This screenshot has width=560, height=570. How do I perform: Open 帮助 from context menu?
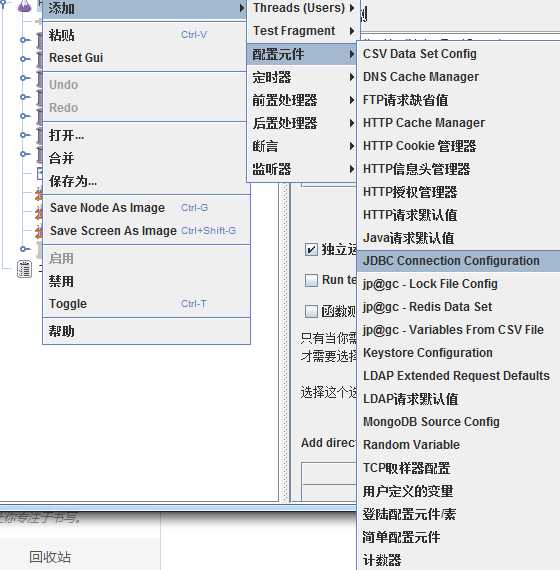tap(146, 331)
